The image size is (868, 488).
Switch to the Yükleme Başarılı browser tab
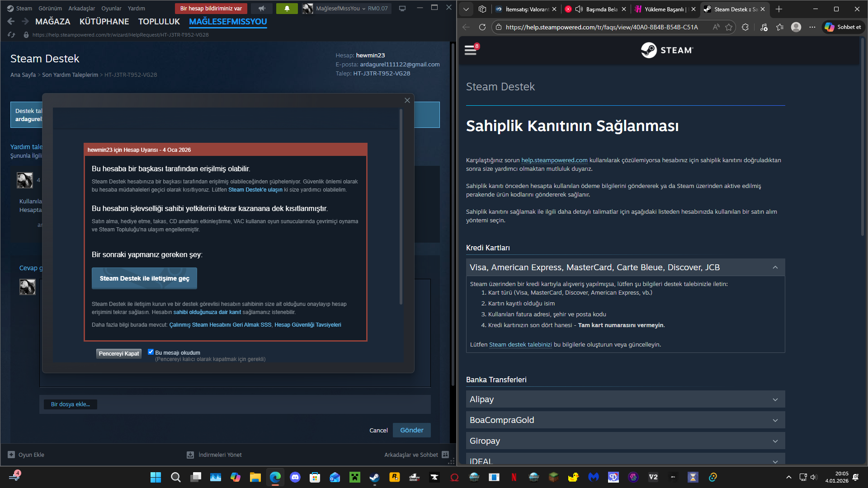click(x=665, y=9)
